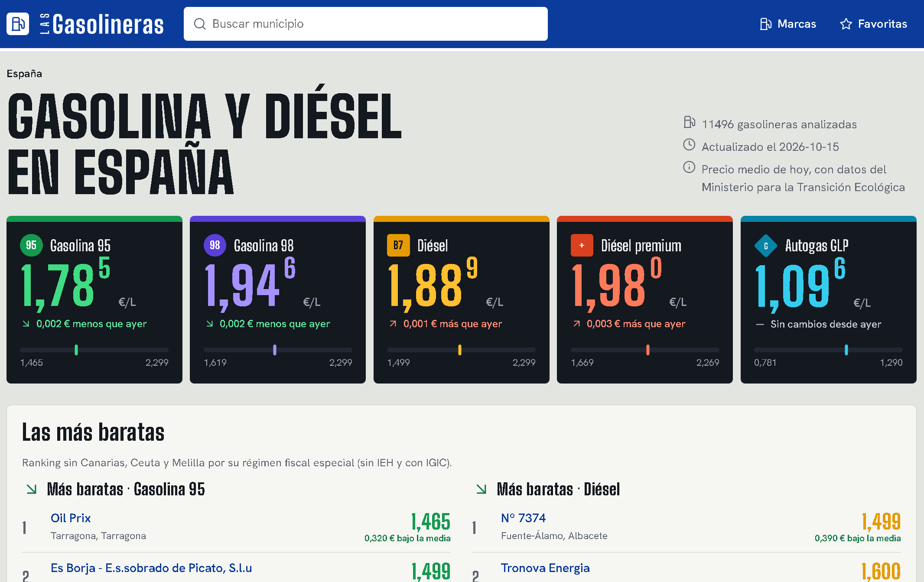The width and height of the screenshot is (924, 582).
Task: Click the magnifier icon in search box
Action: (x=199, y=24)
